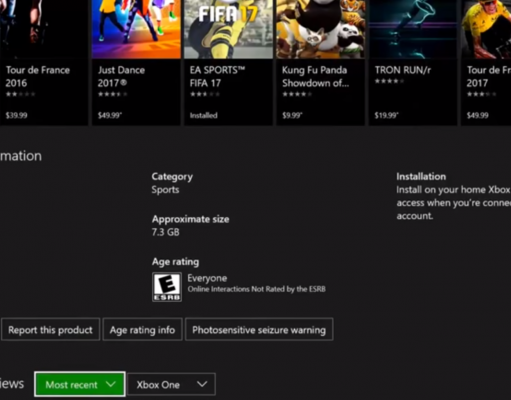
Task: Click the $19.99 price under TRON RUN/r
Action: coord(386,115)
